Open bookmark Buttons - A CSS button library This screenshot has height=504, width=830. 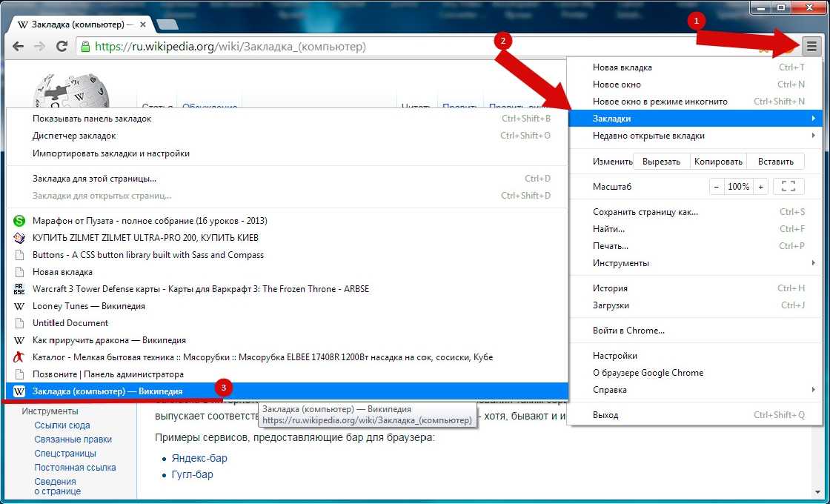point(287,255)
